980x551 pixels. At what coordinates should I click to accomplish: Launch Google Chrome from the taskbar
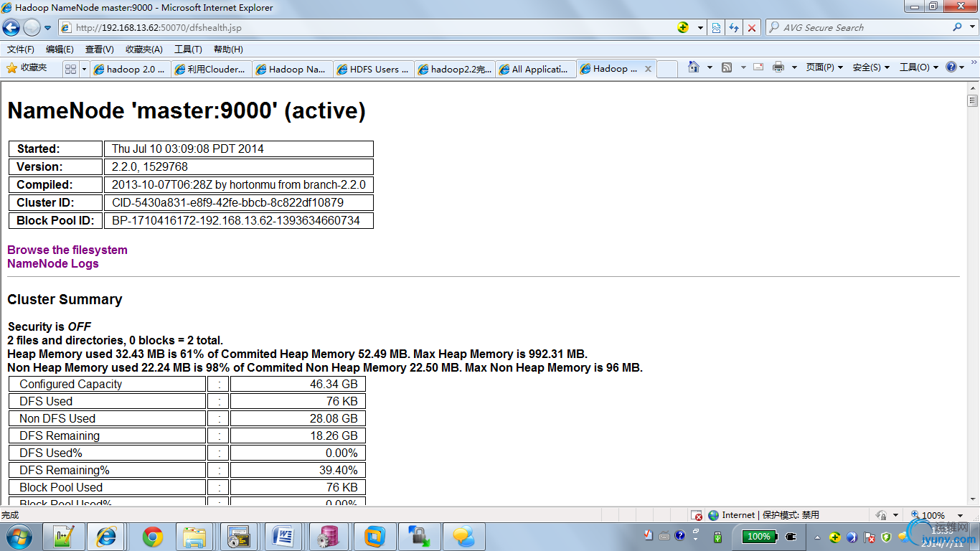coord(151,537)
